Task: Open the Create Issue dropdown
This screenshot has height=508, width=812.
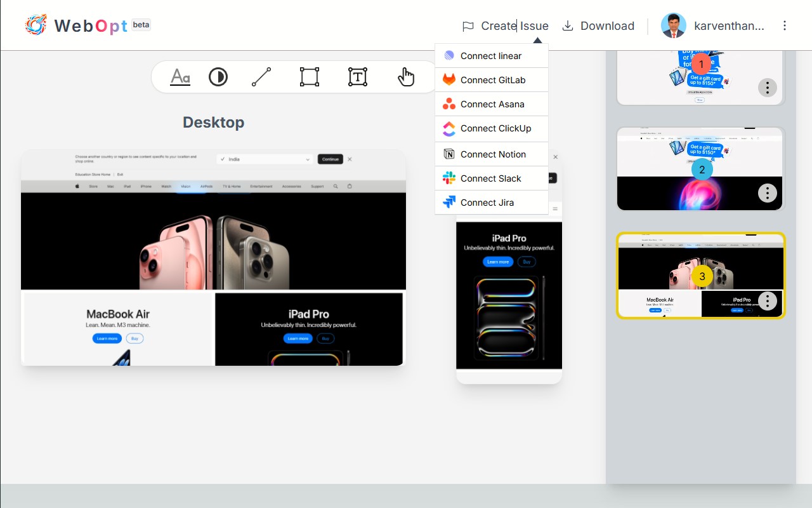Action: (x=506, y=26)
